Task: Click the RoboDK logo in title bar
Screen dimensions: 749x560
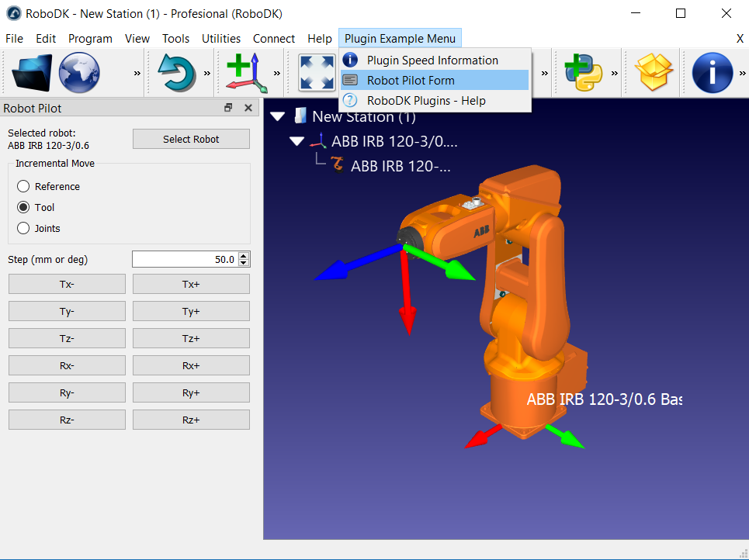Action: (14, 13)
